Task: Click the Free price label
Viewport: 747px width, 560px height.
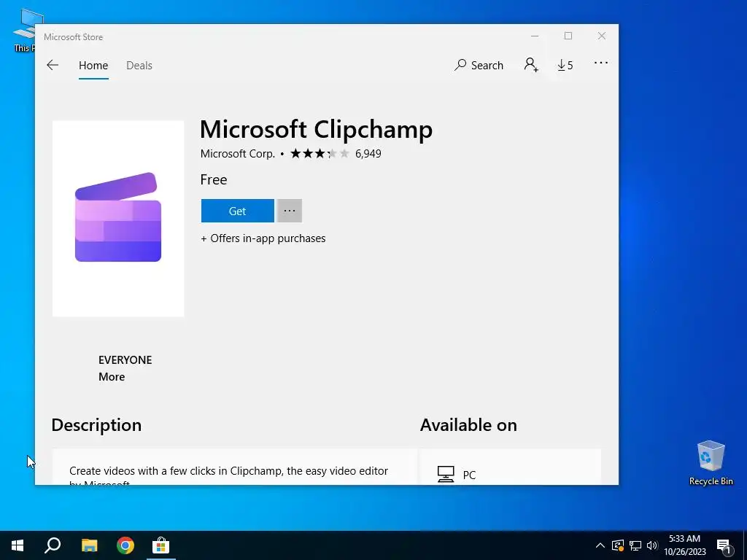Action: coord(214,179)
